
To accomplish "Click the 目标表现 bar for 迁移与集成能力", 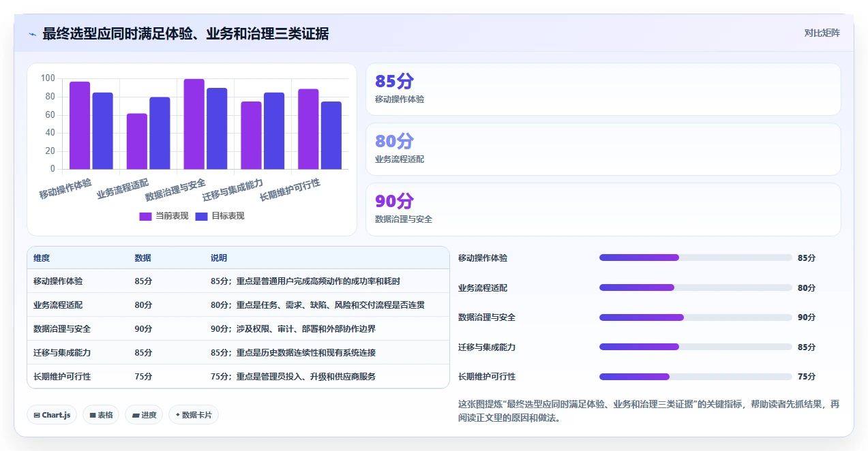I will (274, 131).
